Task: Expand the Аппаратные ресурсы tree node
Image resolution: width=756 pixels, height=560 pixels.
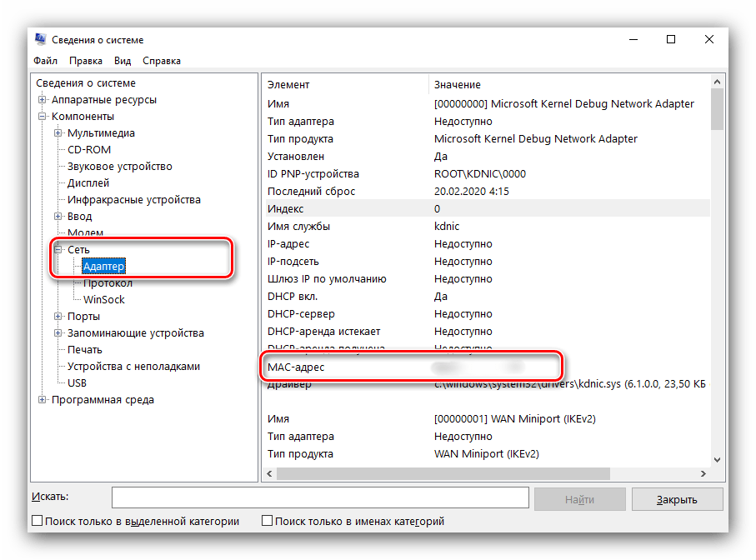Action: point(43,100)
